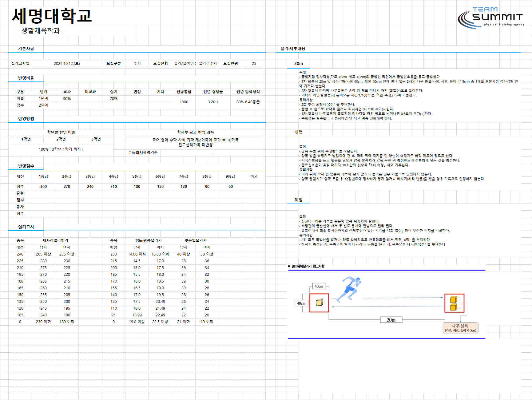Viewport: 532px width, 400px height.
Task: Click the top 40cm dimension label
Action: click(x=319, y=286)
